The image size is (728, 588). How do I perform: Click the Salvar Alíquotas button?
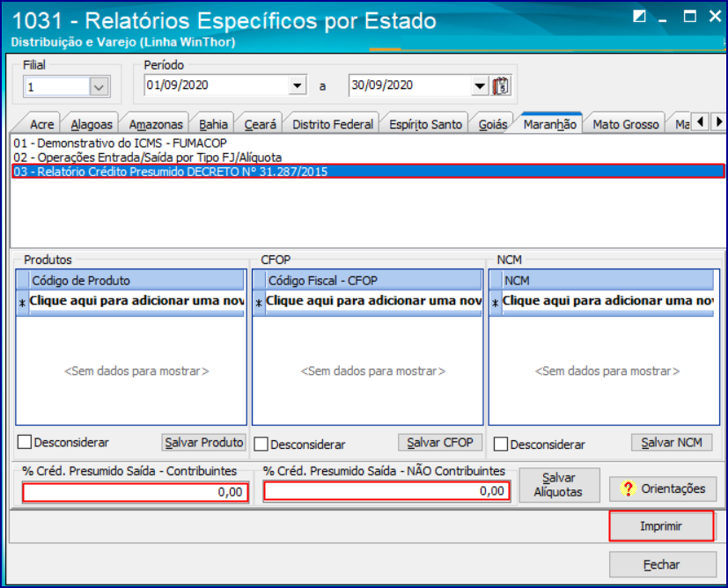[559, 485]
